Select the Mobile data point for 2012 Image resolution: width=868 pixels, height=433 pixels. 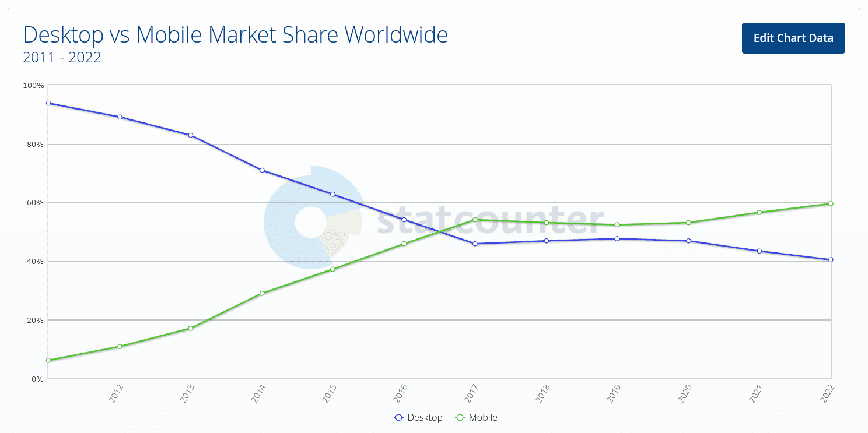(120, 347)
